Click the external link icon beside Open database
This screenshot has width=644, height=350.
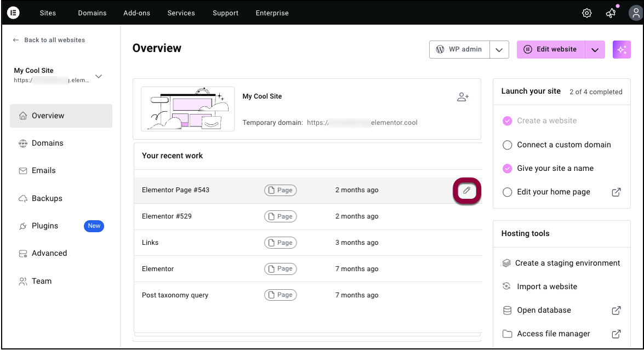point(616,311)
